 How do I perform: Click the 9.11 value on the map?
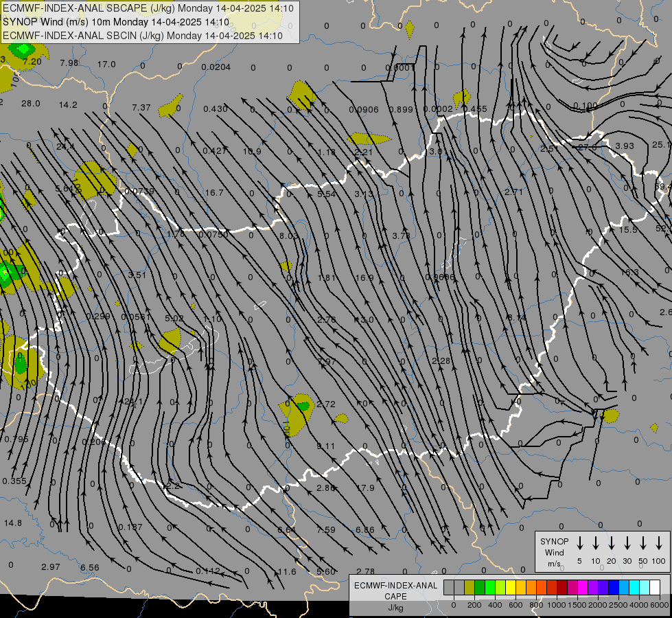click(326, 446)
